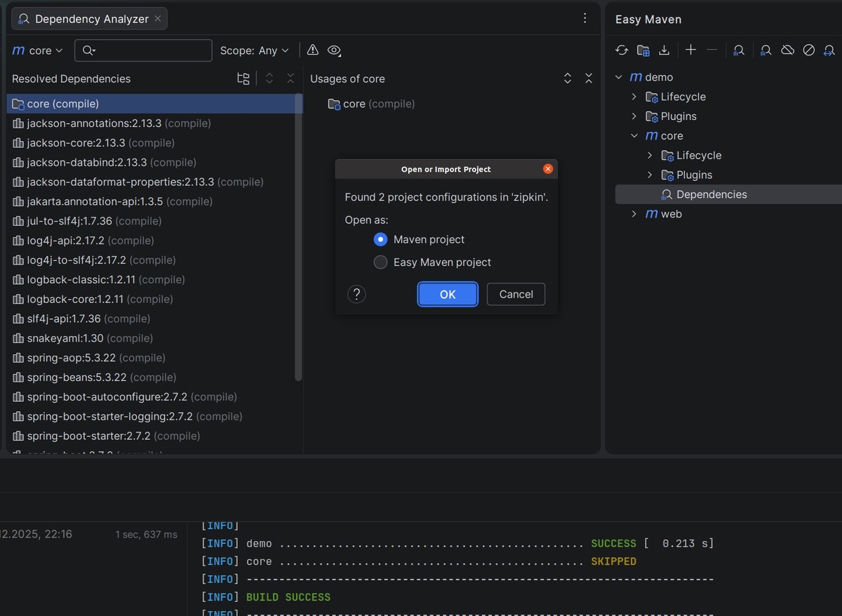This screenshot has width=842, height=616.
Task: Click Cancel in Open or Import Project dialog
Action: point(516,294)
